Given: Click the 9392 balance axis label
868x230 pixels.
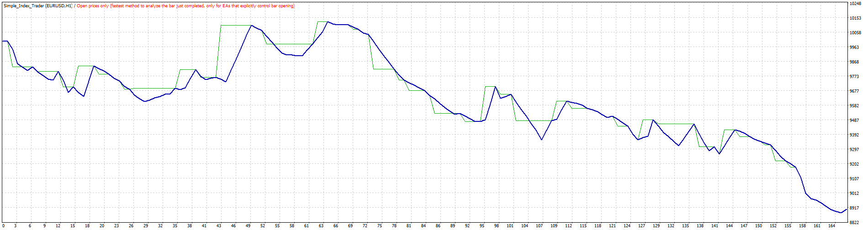Looking at the screenshot, I should 855,135.
